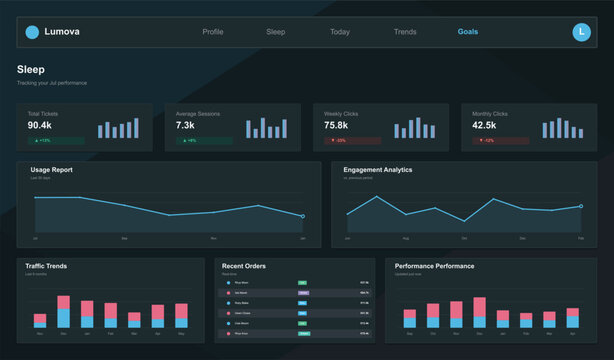Open the sparkline chart in Average Sessions card
Viewport: 614px width, 360px height.
[266, 128]
